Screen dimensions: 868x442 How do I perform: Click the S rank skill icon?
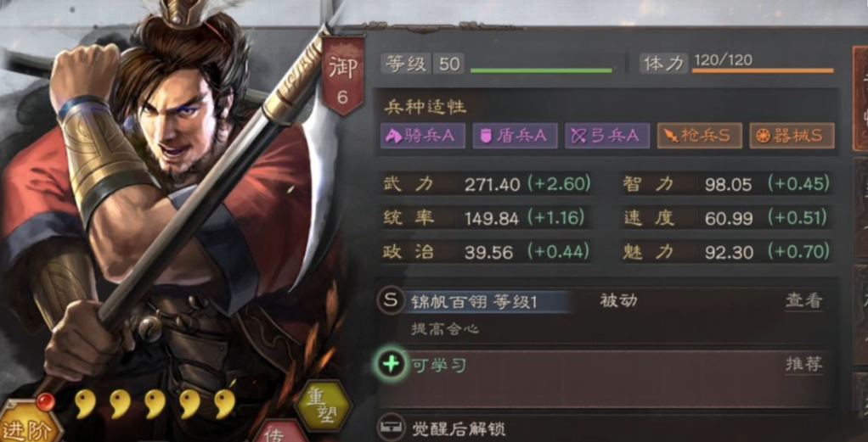pyautogui.click(x=391, y=301)
